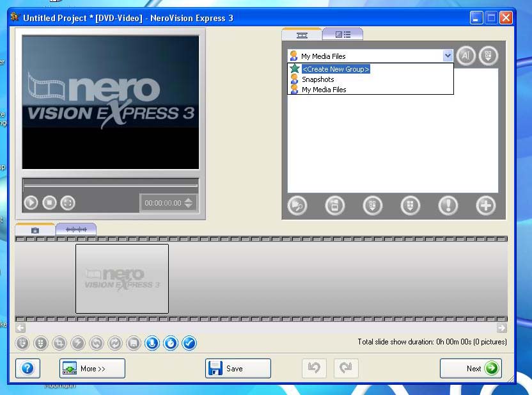Click the capture device icon

(335, 206)
